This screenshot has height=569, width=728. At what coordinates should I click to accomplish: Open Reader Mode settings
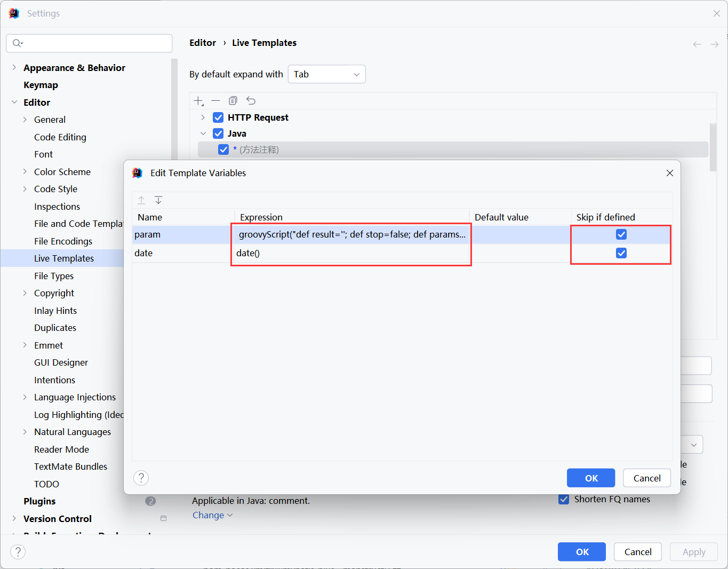pyautogui.click(x=62, y=449)
